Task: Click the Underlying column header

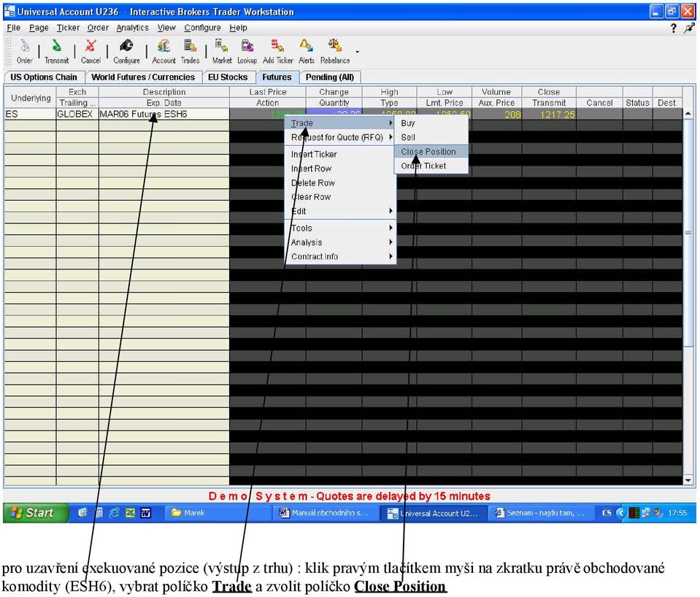Action: pos(31,97)
